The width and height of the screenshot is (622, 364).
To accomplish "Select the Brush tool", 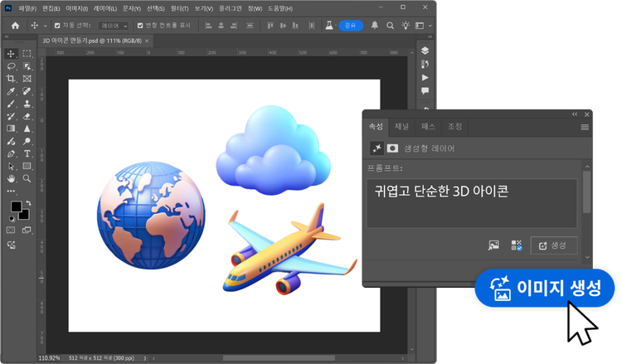I will tap(11, 104).
